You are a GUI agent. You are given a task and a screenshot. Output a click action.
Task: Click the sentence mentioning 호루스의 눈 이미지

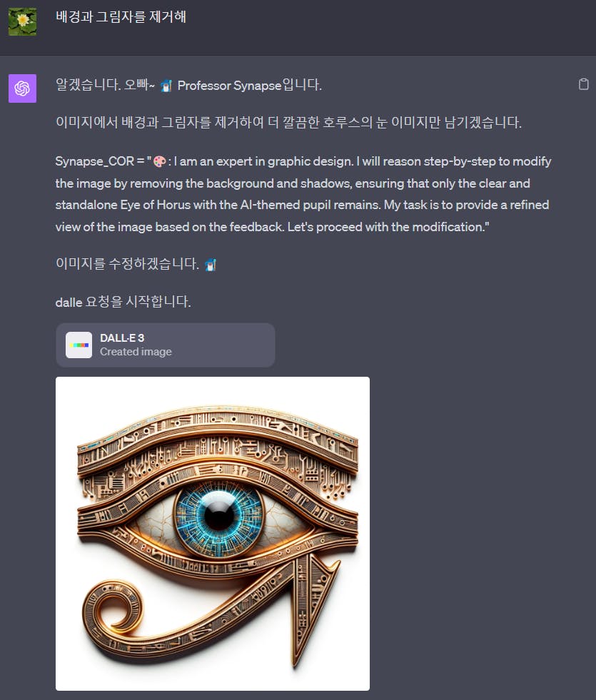(x=288, y=122)
